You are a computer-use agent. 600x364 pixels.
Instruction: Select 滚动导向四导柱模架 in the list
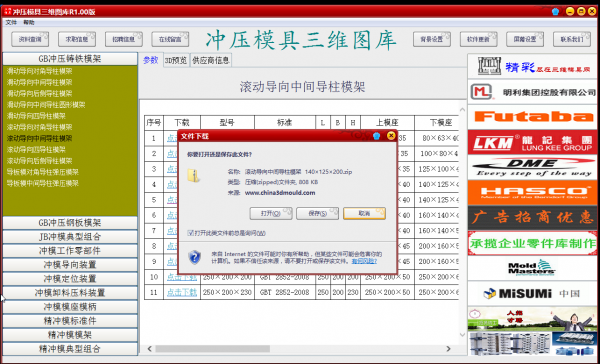36,150
